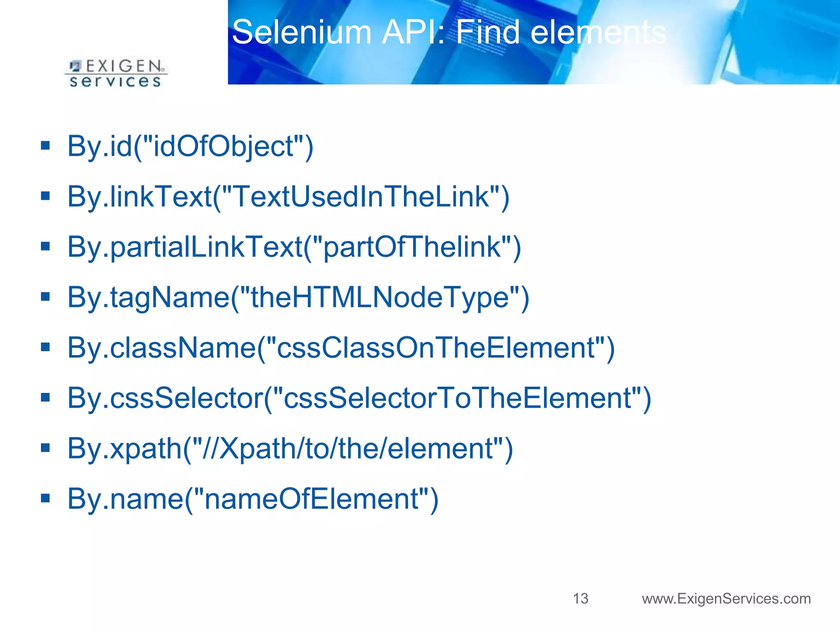The image size is (840, 630).
Task: Click the small Exigen emblem icon
Action: point(75,66)
